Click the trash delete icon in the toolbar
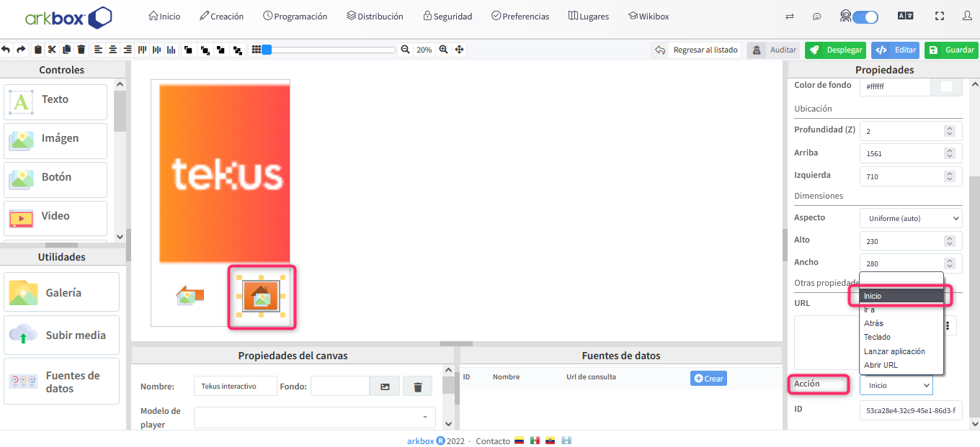The image size is (980, 447). (x=81, y=50)
